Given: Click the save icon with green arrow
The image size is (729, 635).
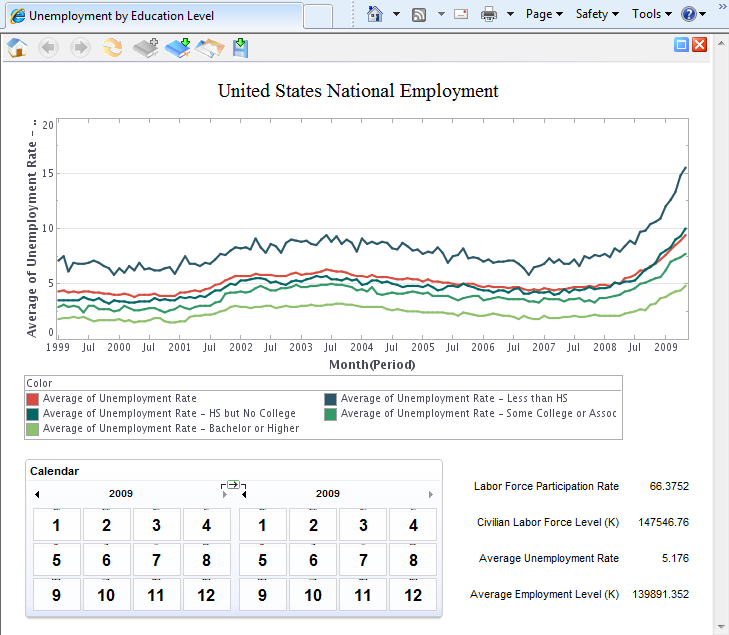Looking at the screenshot, I should (241, 48).
